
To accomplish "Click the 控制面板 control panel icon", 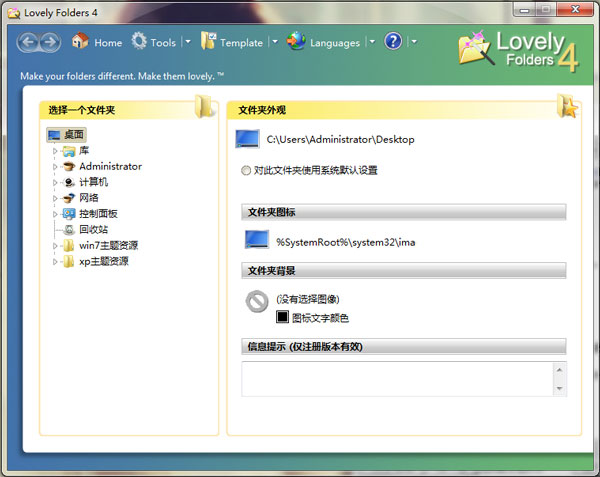I will click(69, 214).
